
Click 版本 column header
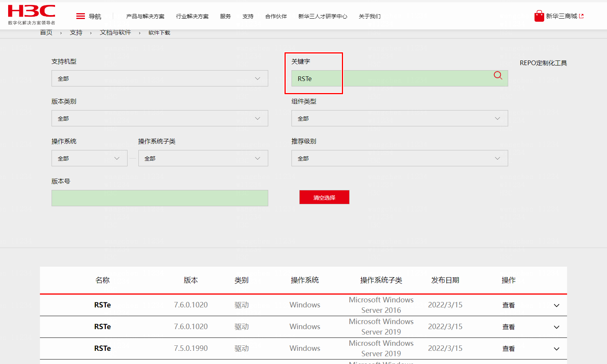click(x=191, y=280)
